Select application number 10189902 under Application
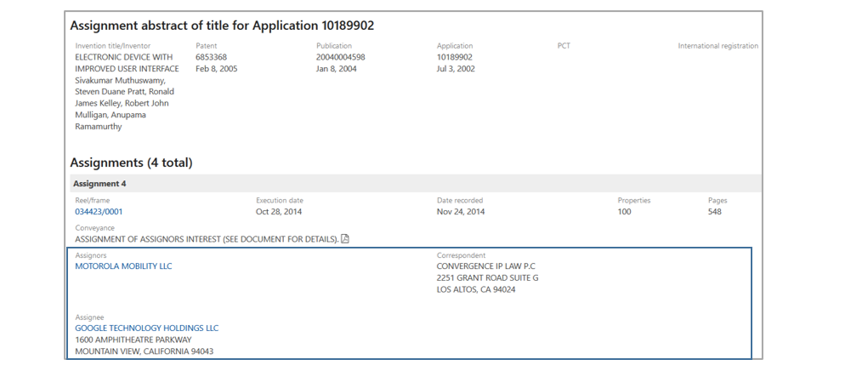868x371 pixels. 455,57
